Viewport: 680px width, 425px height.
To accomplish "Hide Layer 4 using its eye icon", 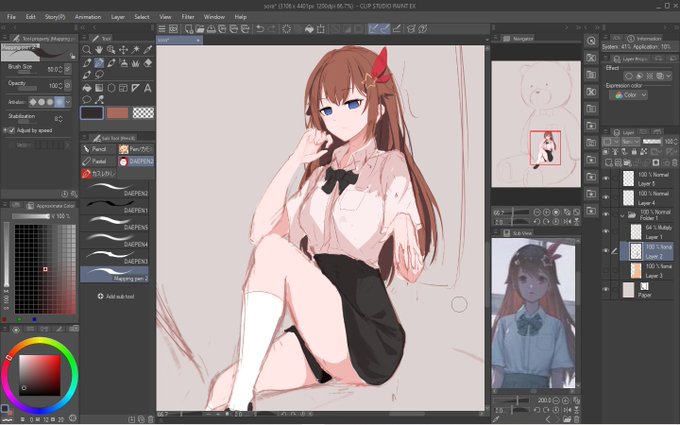I will (606, 197).
